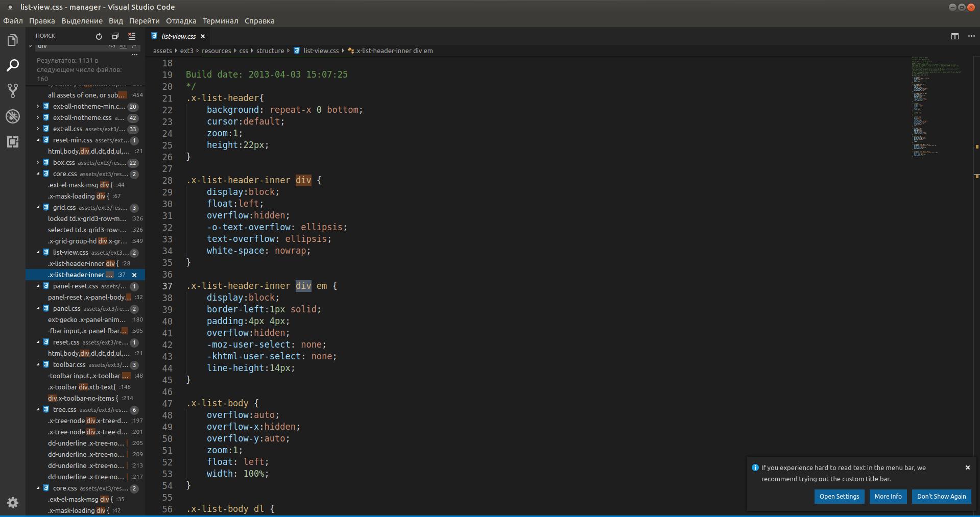
Task: Collapse tree.css search results
Action: (x=38, y=410)
